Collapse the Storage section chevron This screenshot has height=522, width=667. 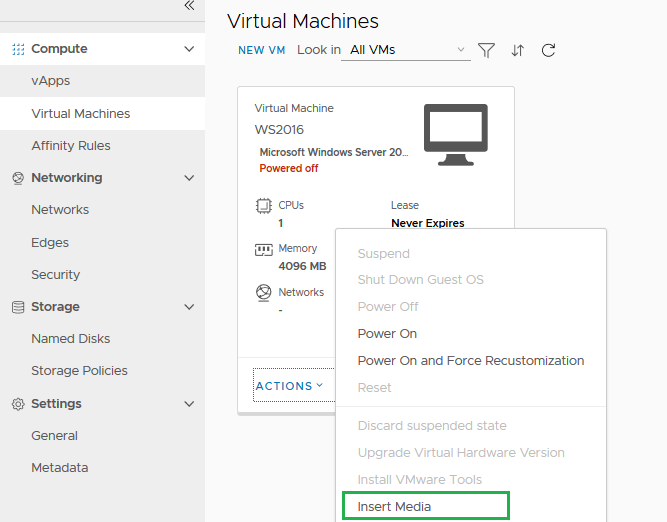click(189, 307)
